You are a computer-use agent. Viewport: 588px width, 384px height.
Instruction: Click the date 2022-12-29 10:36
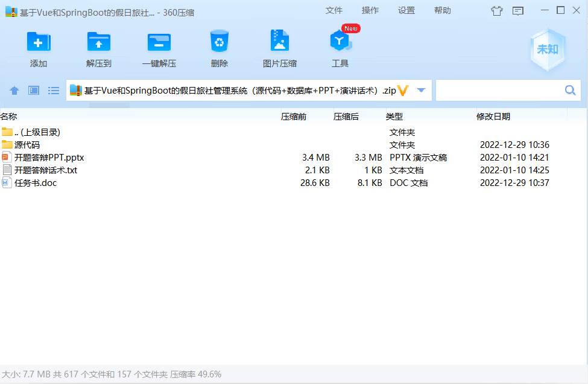[x=514, y=145]
